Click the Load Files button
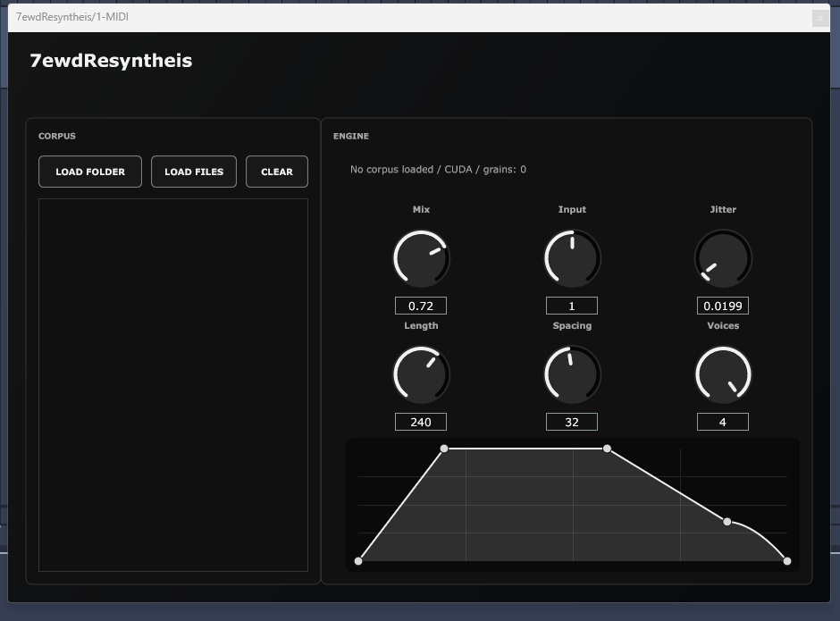 (194, 172)
